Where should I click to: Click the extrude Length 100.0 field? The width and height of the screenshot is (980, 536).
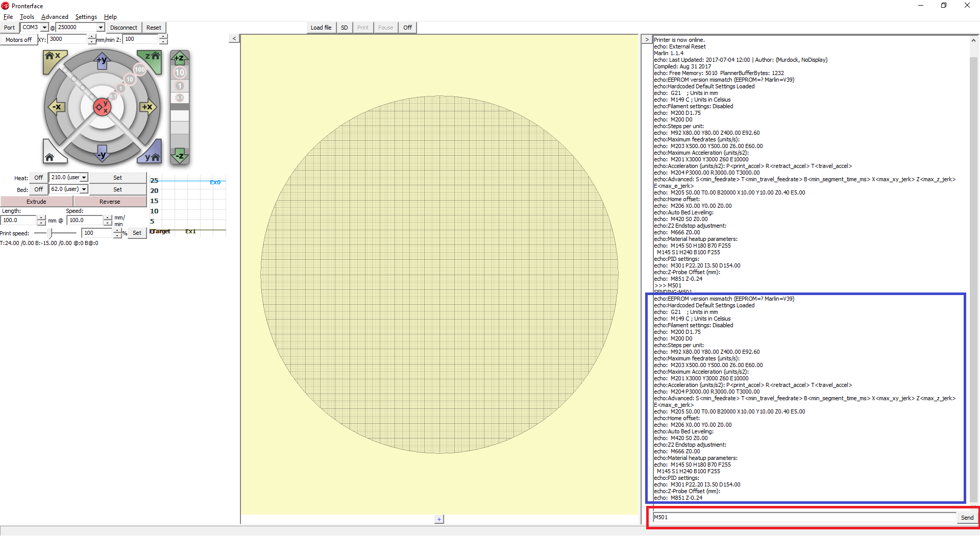coord(19,221)
